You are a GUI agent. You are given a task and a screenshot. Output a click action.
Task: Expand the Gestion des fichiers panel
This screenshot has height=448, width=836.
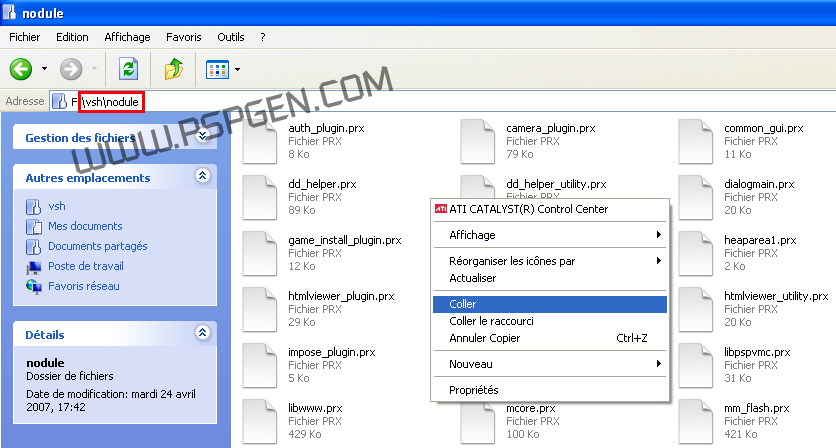(x=203, y=135)
